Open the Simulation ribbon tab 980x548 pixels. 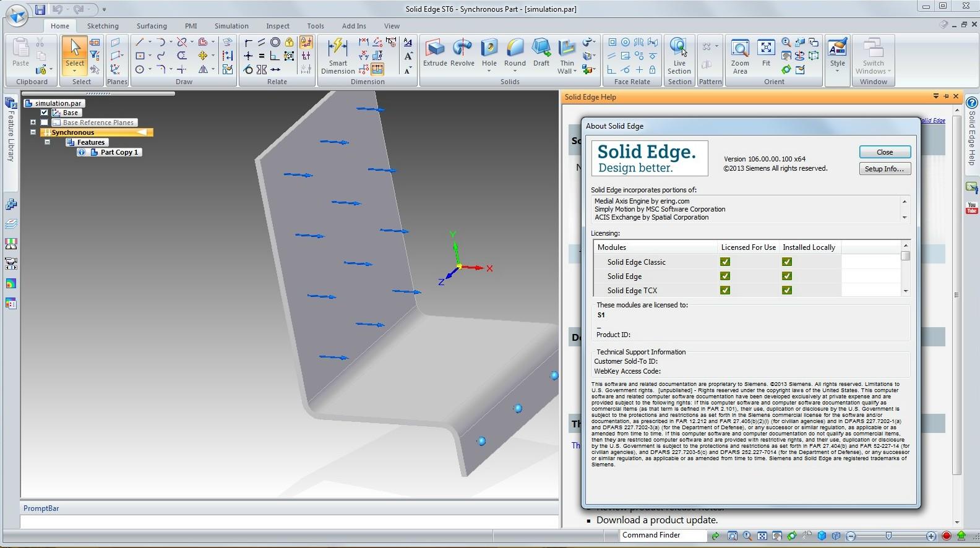click(231, 26)
